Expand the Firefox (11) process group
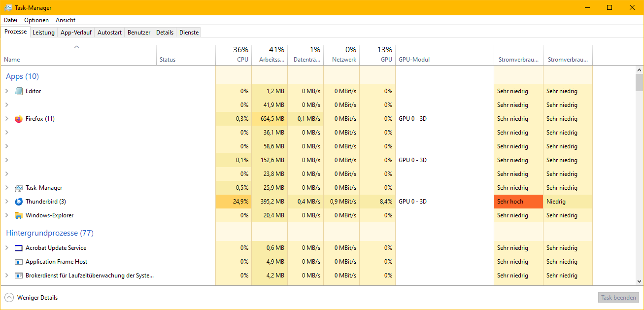This screenshot has width=644, height=310. pyautogui.click(x=7, y=119)
